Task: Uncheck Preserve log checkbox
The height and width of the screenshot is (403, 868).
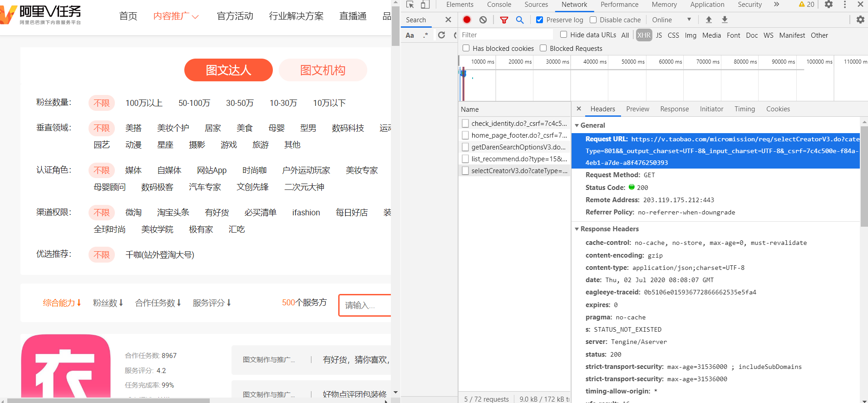Action: (x=539, y=20)
